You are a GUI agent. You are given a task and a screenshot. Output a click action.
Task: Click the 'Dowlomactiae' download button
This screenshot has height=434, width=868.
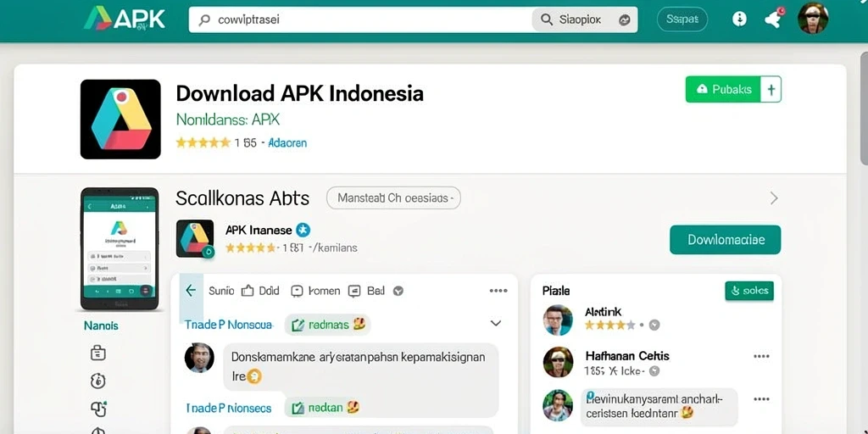tap(726, 240)
